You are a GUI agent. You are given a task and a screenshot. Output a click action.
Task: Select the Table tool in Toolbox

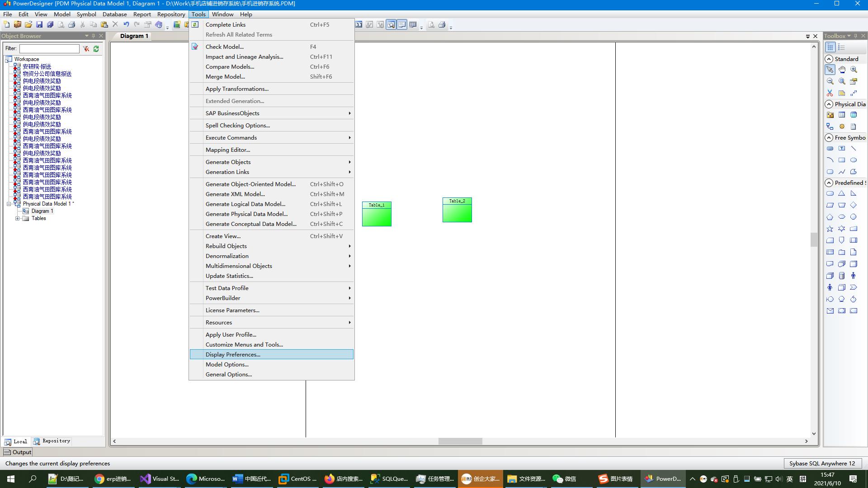tap(842, 115)
